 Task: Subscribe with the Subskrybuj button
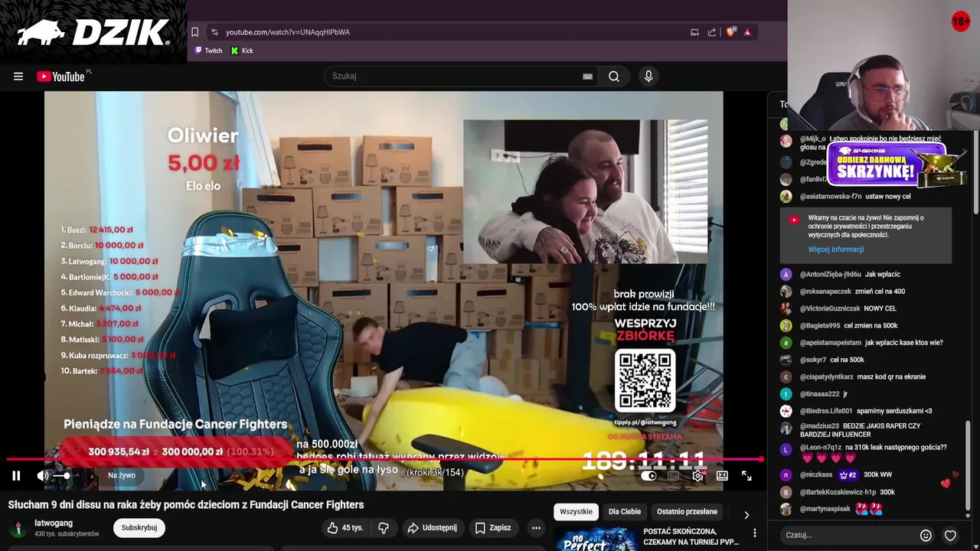pyautogui.click(x=139, y=527)
